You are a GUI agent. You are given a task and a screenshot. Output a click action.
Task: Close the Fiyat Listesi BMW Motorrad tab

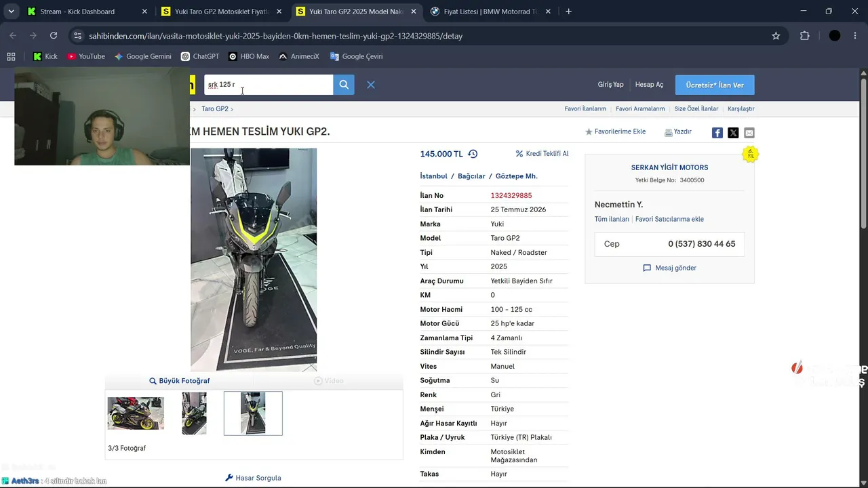click(548, 12)
